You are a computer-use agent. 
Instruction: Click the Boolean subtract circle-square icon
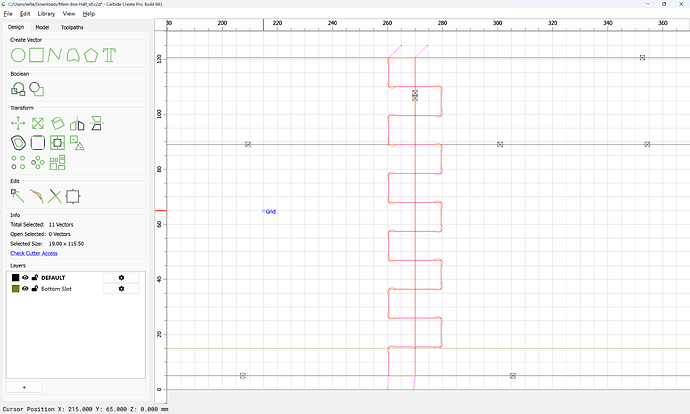click(37, 89)
